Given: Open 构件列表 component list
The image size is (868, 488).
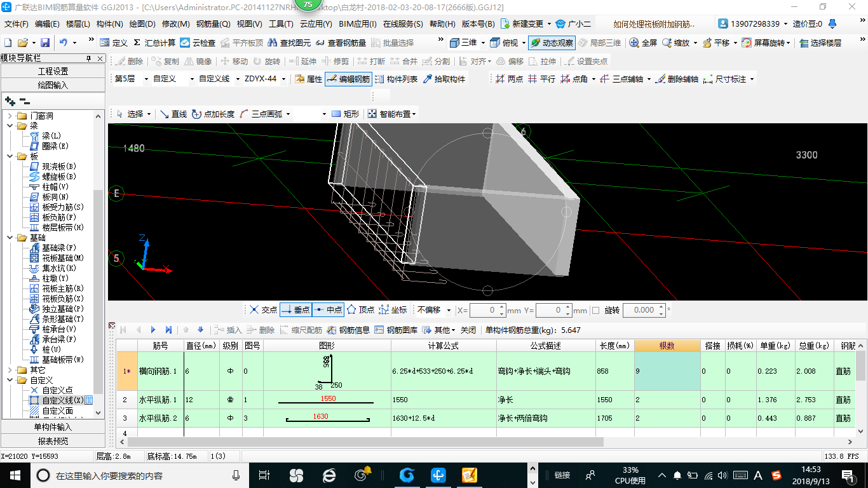Looking at the screenshot, I should point(396,79).
